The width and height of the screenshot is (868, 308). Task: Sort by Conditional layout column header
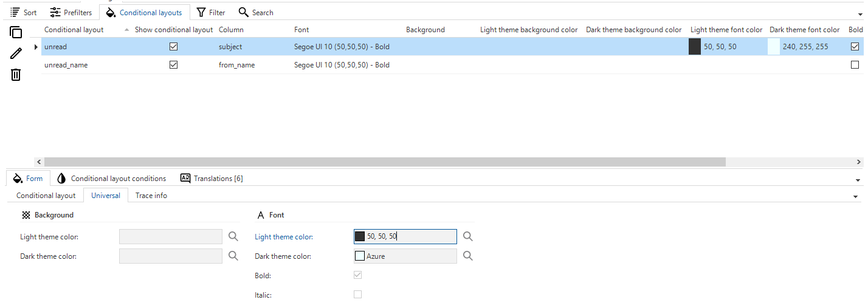tap(74, 30)
